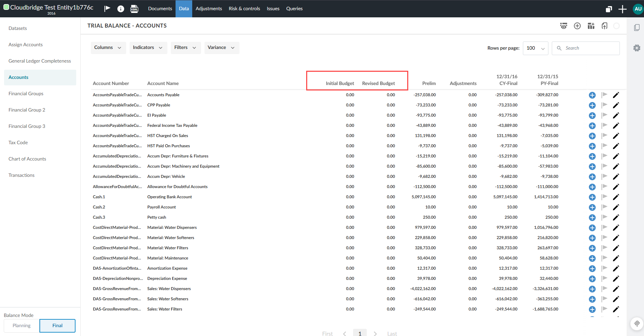Open the Rows per page dropdown
This screenshot has height=336, width=644.
[535, 48]
